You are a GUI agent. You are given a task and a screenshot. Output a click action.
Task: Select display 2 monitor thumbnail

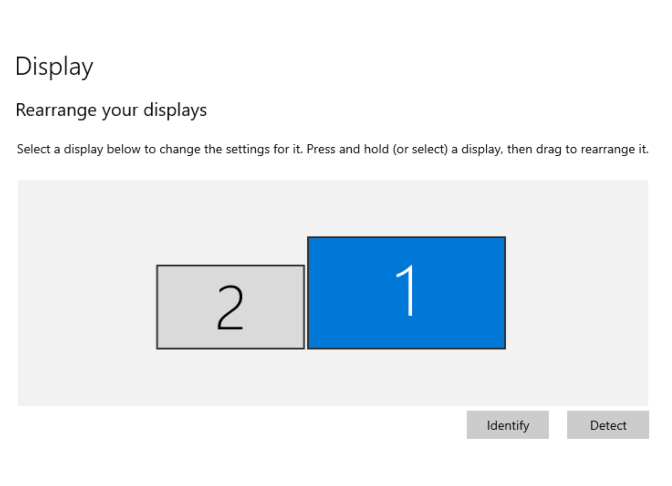(231, 307)
